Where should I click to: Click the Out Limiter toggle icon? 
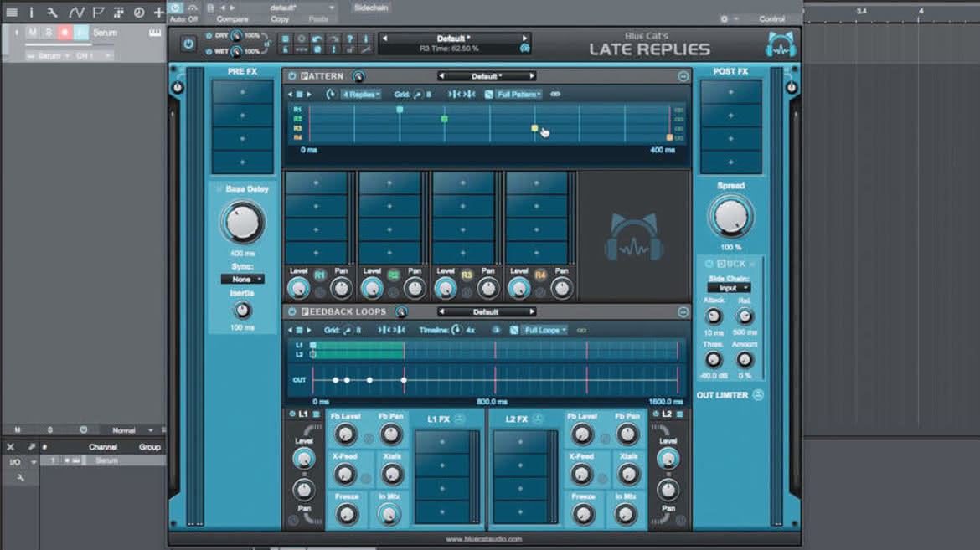coord(758,395)
